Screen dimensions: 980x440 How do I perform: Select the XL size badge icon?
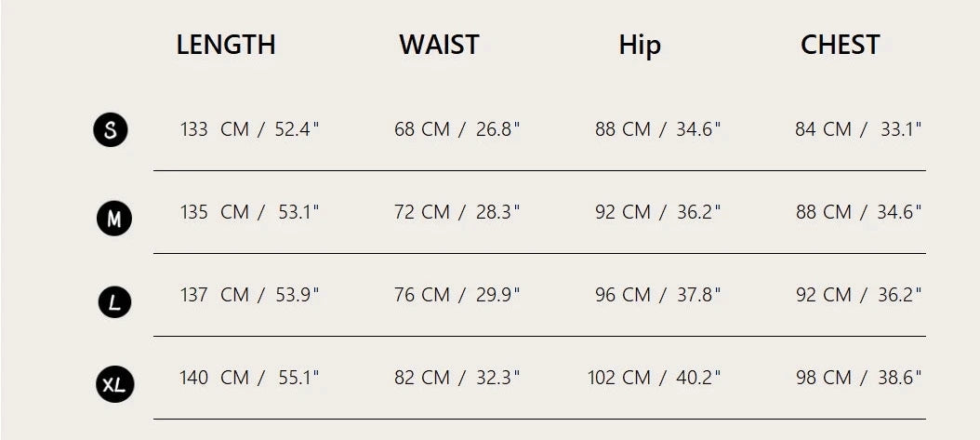coord(114,384)
